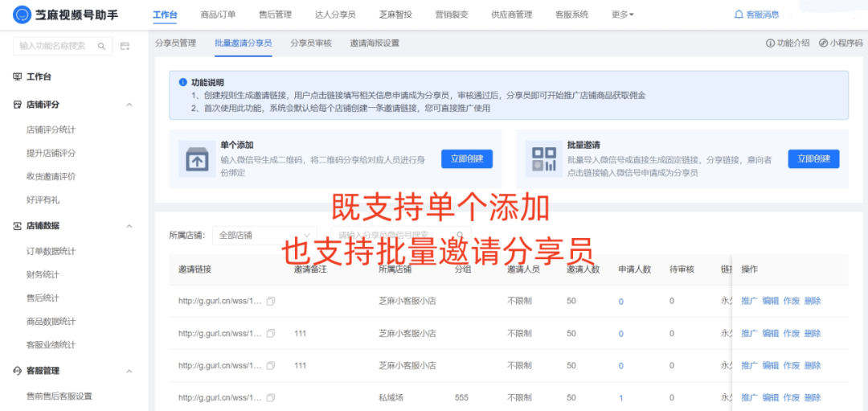Copy the second row invite link
The height and width of the screenshot is (411, 868).
(271, 333)
